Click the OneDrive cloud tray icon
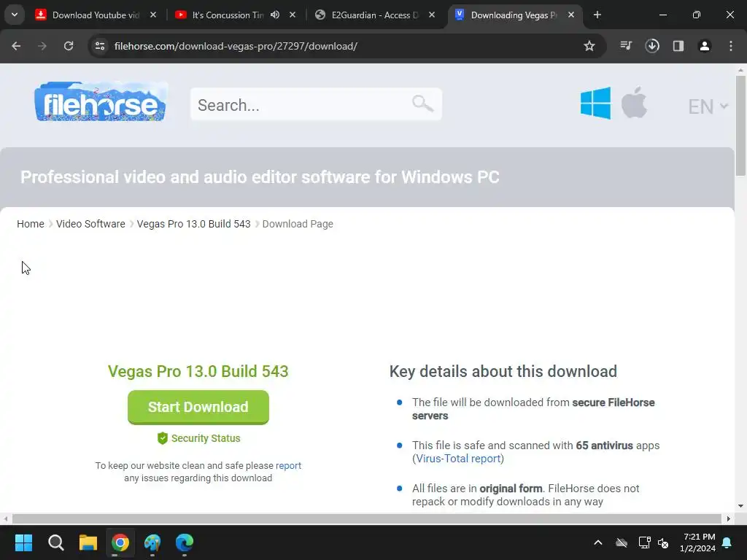This screenshot has height=560, width=747. [x=622, y=542]
